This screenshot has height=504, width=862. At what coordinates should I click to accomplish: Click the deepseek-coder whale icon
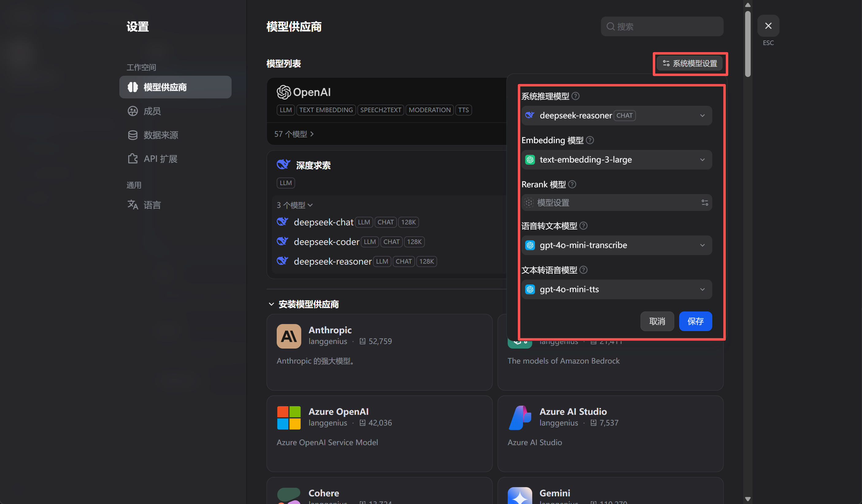pyautogui.click(x=282, y=241)
